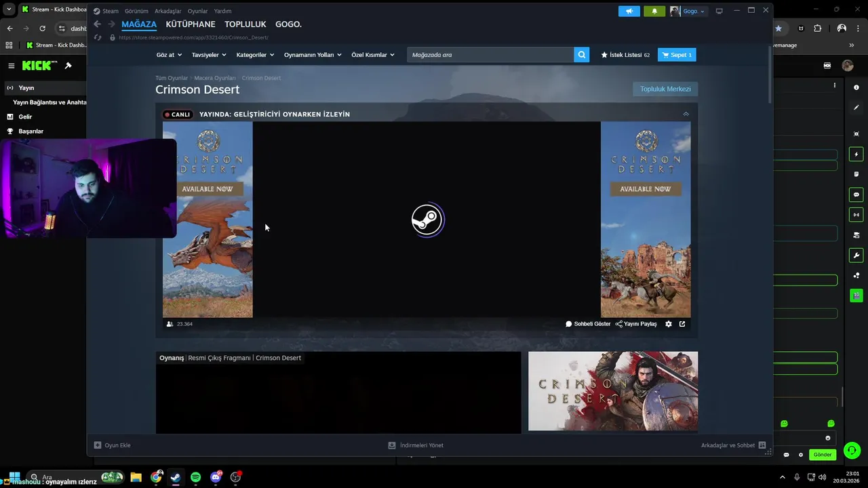Send chat with Gönder button
868x488 pixels.
point(823,455)
